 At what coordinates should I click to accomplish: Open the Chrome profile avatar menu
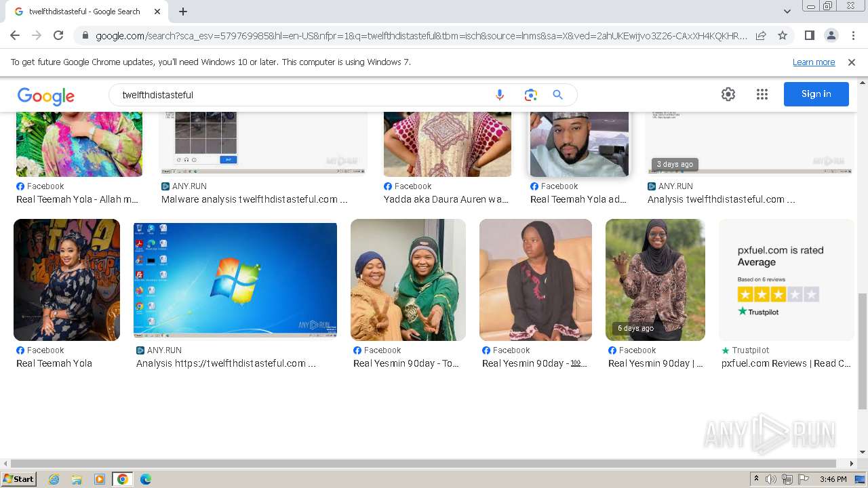tap(831, 35)
